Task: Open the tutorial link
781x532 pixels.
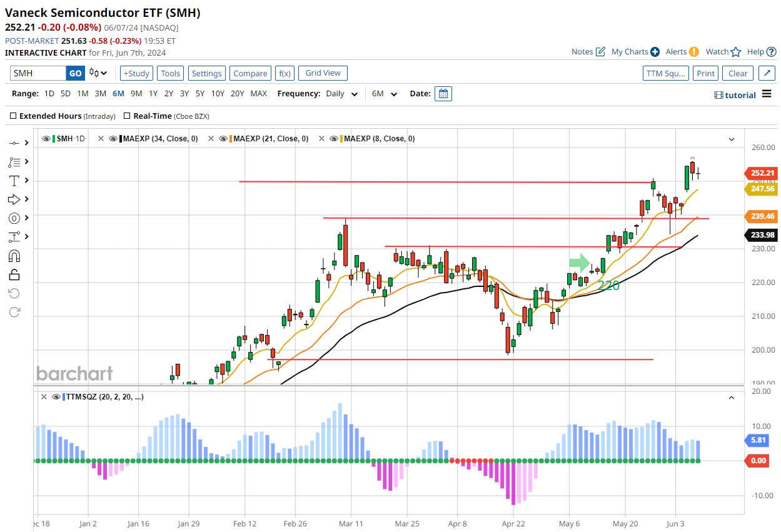Action: click(x=735, y=95)
